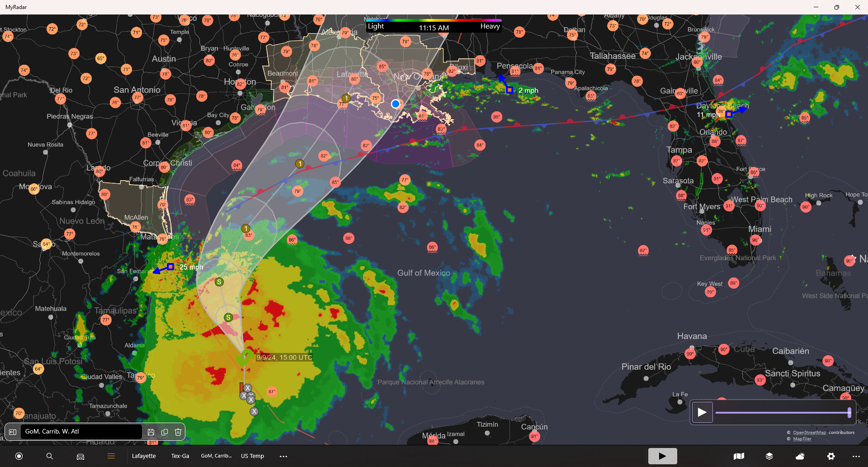
Task: Click the 90° temperature bubble at Miami
Action: coord(755,240)
